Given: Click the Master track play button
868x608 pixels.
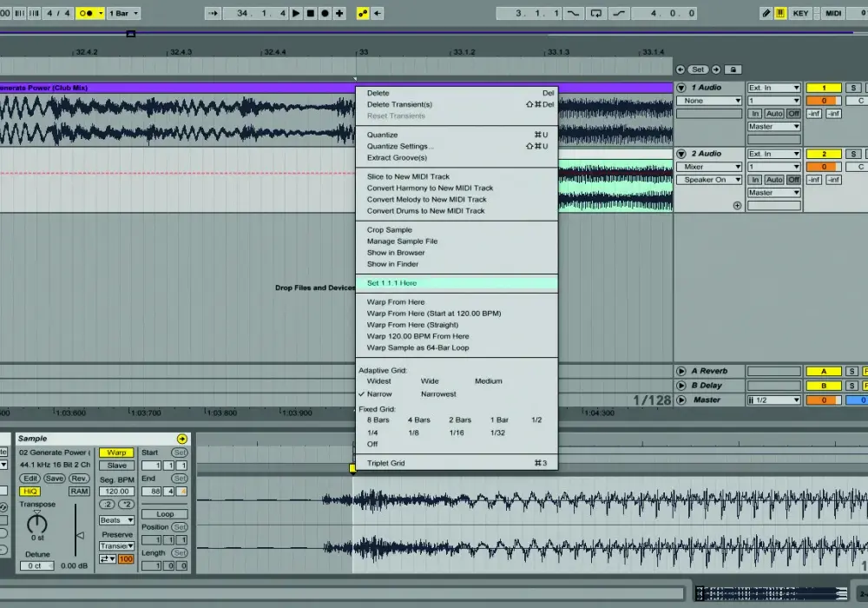Looking at the screenshot, I should pyautogui.click(x=681, y=400).
